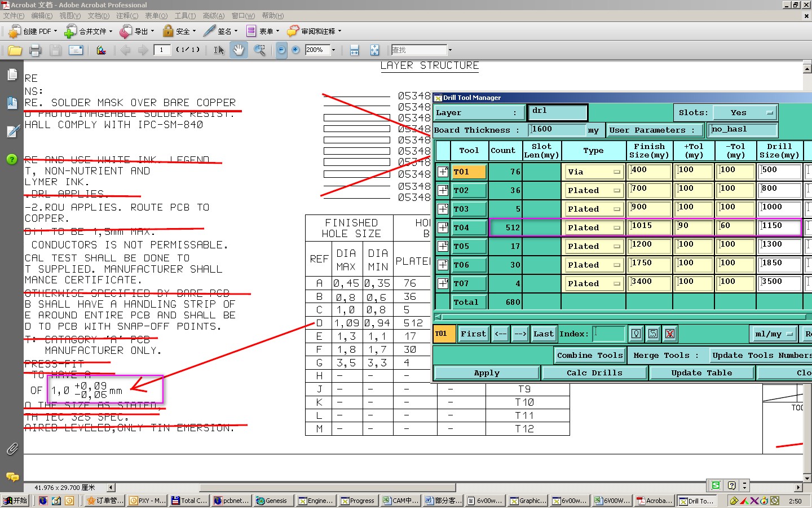
Task: Expand the T01 row plus toggle
Action: click(x=443, y=172)
